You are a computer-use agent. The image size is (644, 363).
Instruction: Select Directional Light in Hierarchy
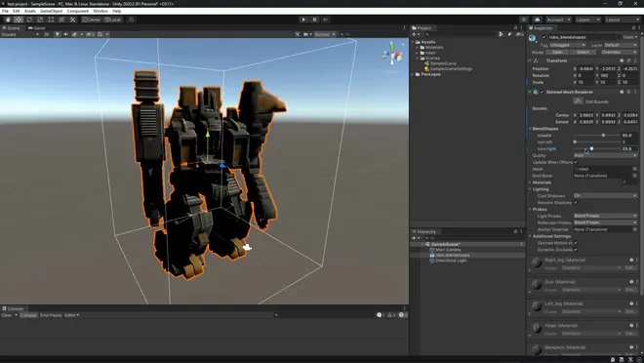pyautogui.click(x=451, y=261)
